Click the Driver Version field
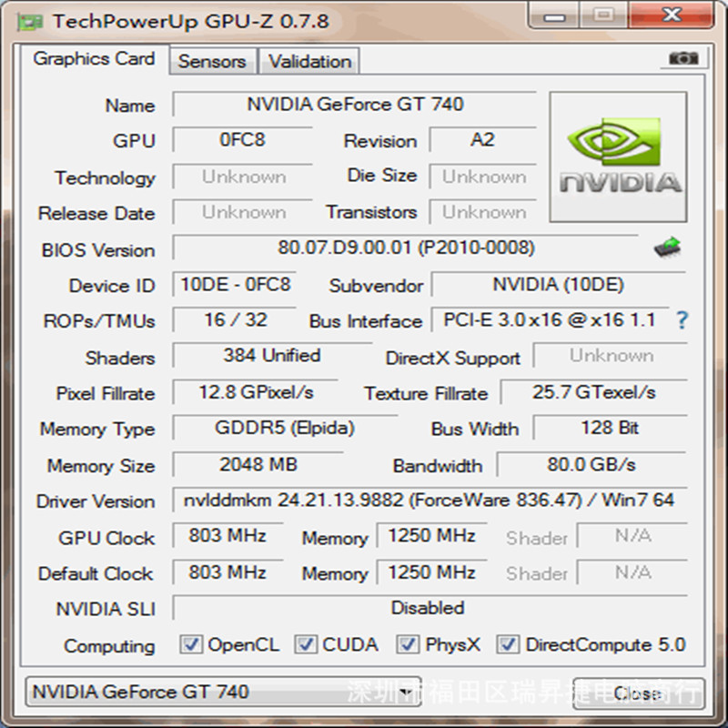The height and width of the screenshot is (728, 728). tap(430, 500)
